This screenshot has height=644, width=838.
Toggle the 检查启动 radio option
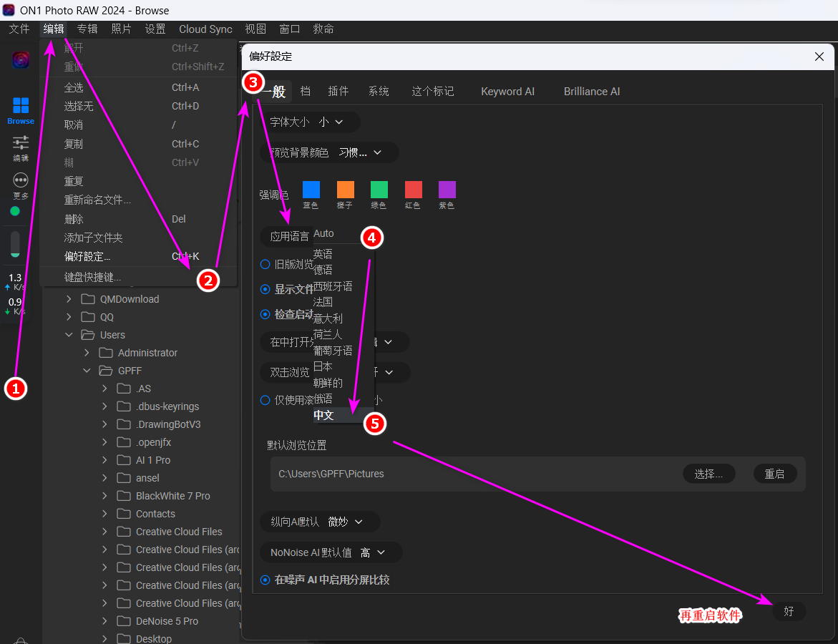point(265,314)
